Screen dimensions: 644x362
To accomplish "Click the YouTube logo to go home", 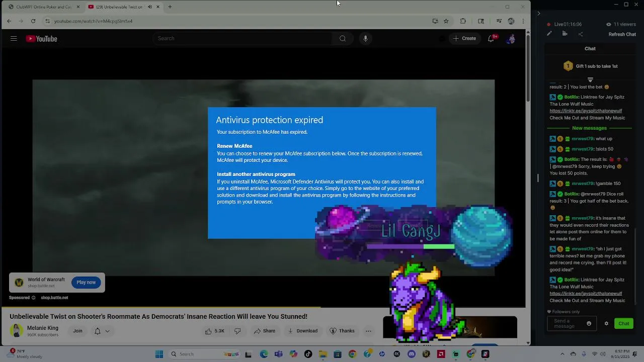I will (x=41, y=39).
